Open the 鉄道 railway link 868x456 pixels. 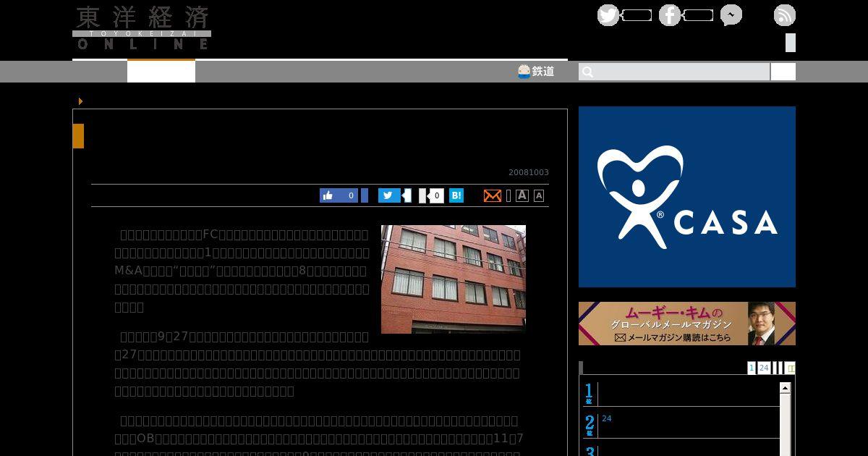pos(536,71)
